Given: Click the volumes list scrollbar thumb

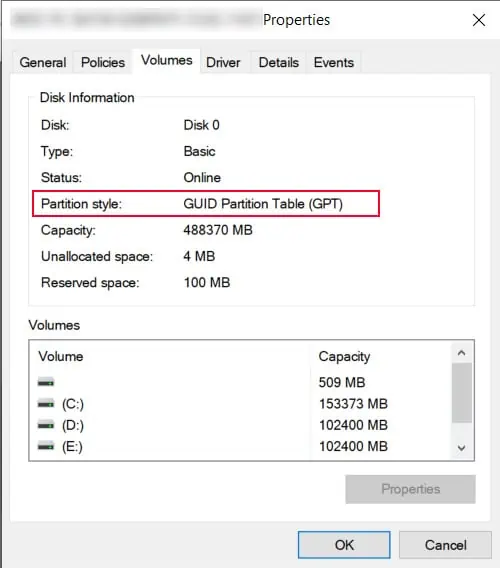Looking at the screenshot, I should (x=462, y=393).
